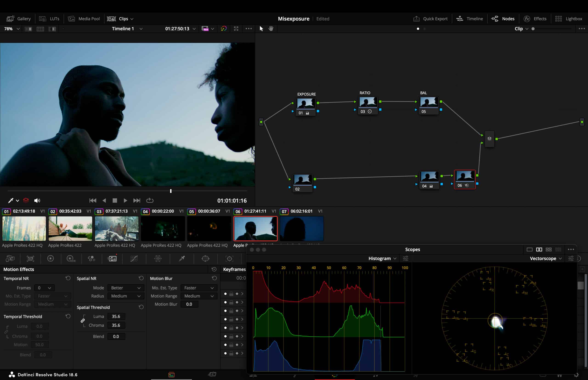Open viewer three-dot options menu
Screen dimensions: 588x380
pyautogui.click(x=249, y=29)
